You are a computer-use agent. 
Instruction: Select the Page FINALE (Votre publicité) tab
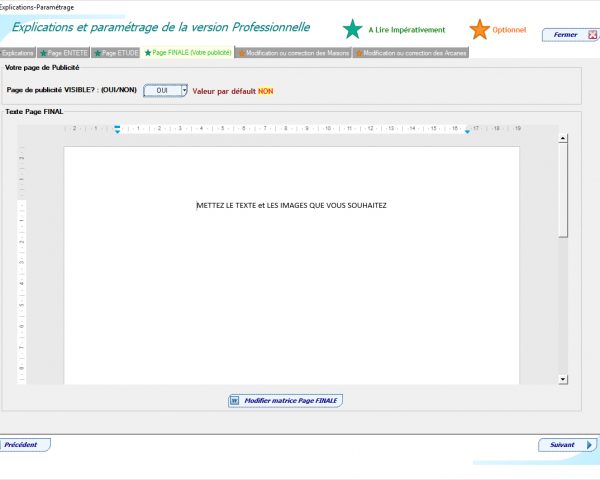188,52
